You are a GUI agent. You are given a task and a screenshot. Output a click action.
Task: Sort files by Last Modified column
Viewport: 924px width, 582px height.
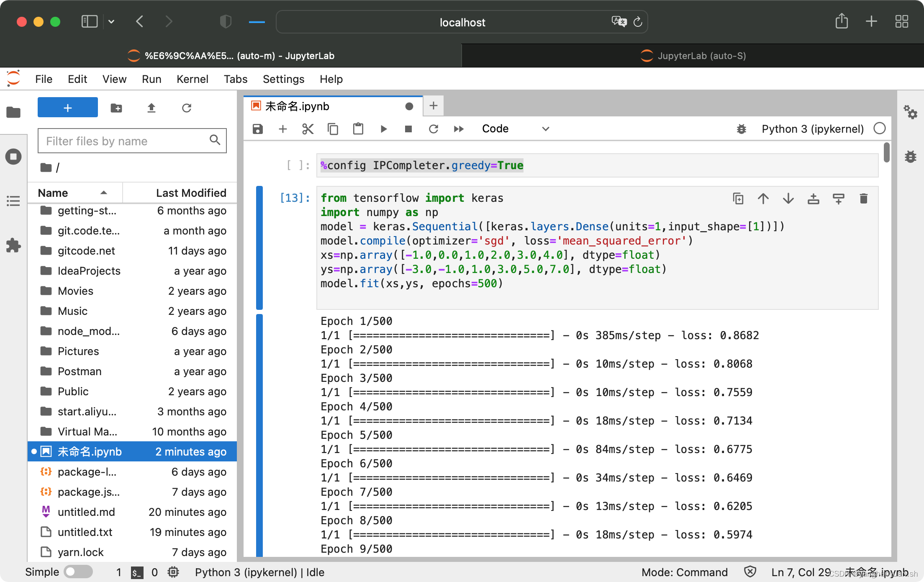click(180, 193)
